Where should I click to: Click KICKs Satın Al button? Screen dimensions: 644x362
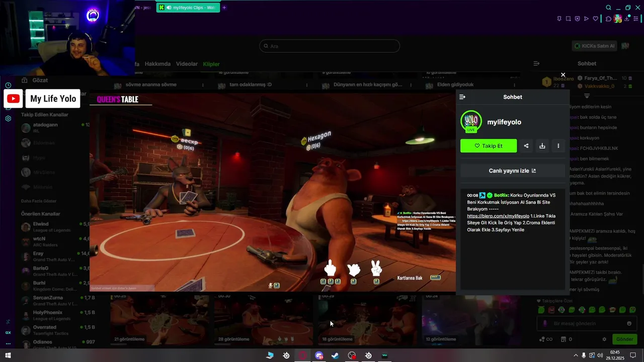(x=594, y=46)
